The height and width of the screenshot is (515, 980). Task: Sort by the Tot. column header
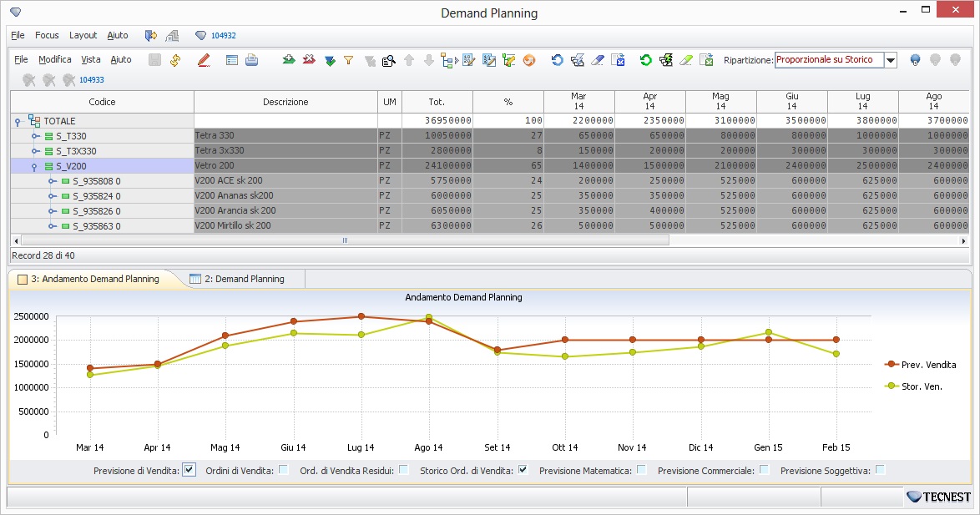pos(437,101)
